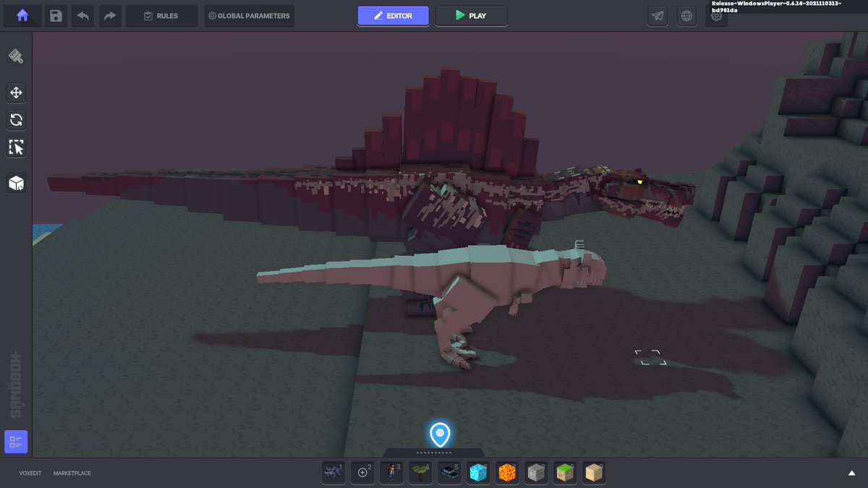Redo the last undone action

click(x=109, y=16)
